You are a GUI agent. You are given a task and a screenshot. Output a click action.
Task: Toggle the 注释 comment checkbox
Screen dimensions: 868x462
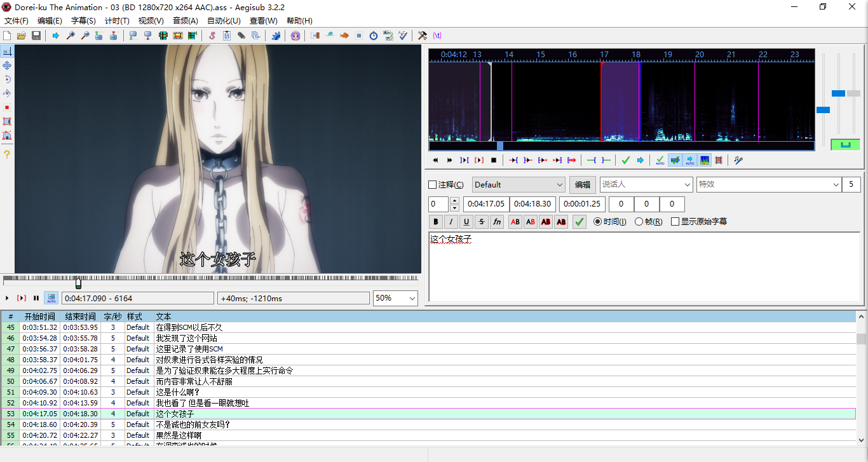[433, 185]
